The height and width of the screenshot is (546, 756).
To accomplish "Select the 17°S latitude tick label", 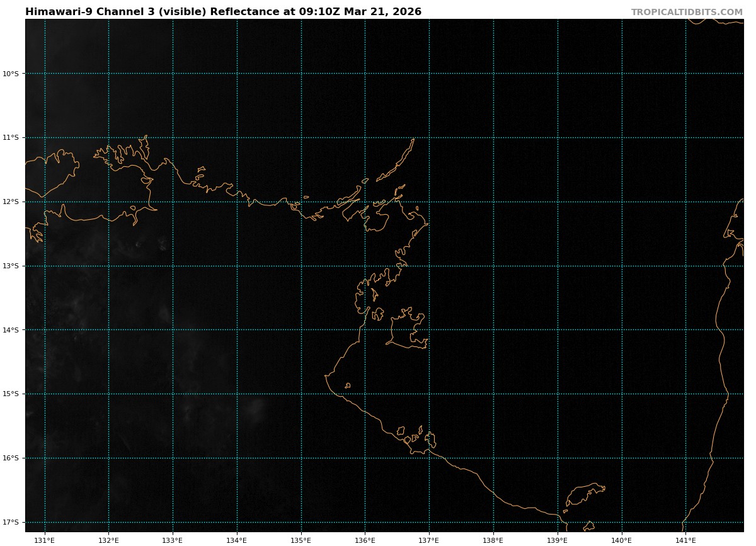I will tap(11, 522).
